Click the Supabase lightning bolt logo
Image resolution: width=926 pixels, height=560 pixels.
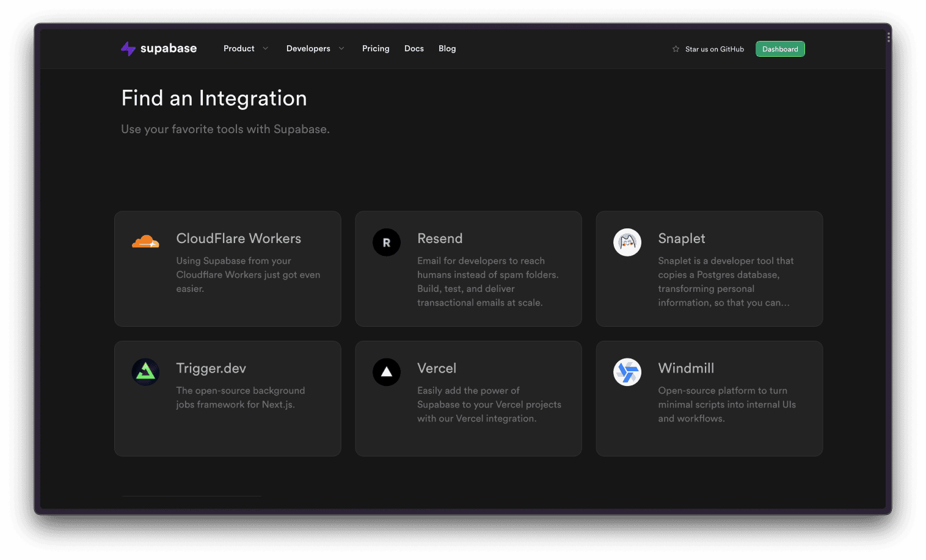128,49
